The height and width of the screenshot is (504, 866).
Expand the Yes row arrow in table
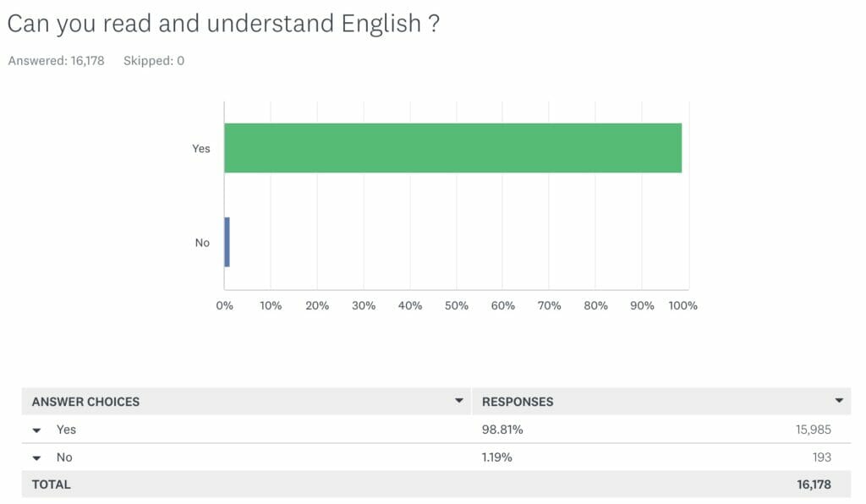click(37, 430)
